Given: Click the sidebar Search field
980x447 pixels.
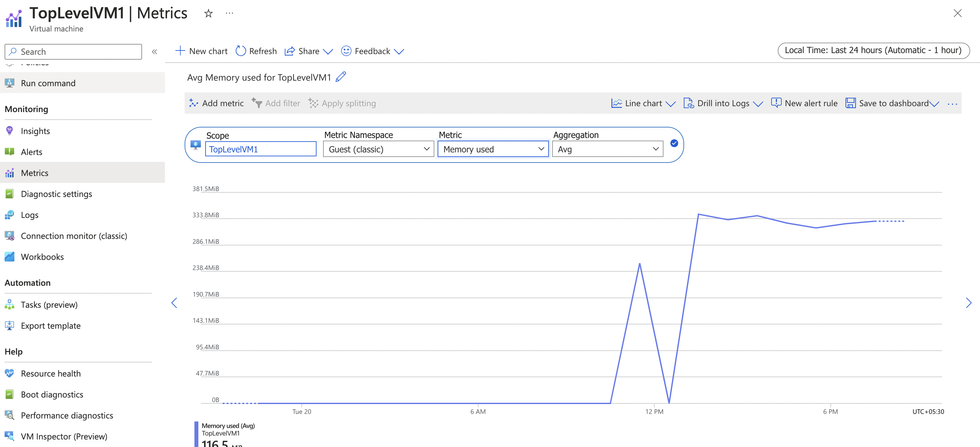Looking at the screenshot, I should [73, 51].
